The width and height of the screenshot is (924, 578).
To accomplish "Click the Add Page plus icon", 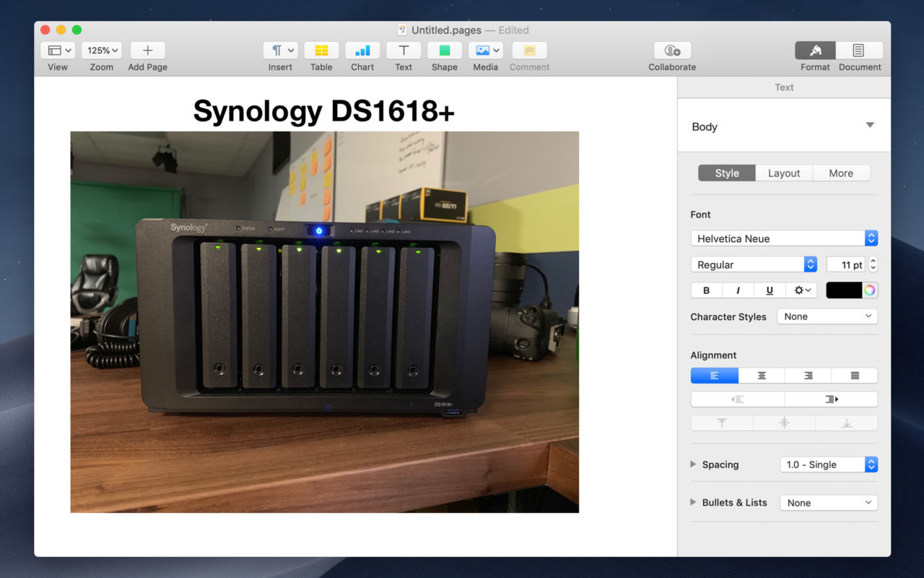I will [x=147, y=51].
